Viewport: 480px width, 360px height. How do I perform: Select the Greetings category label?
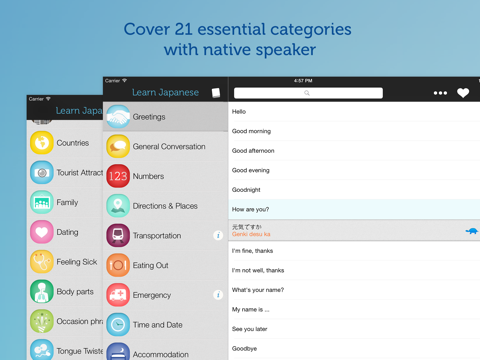pyautogui.click(x=149, y=117)
